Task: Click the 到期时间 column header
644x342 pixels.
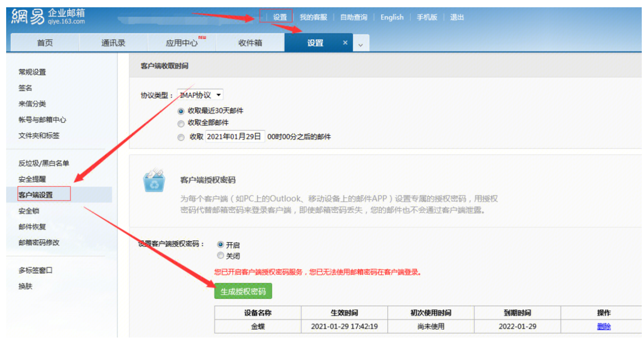Action: (517, 313)
